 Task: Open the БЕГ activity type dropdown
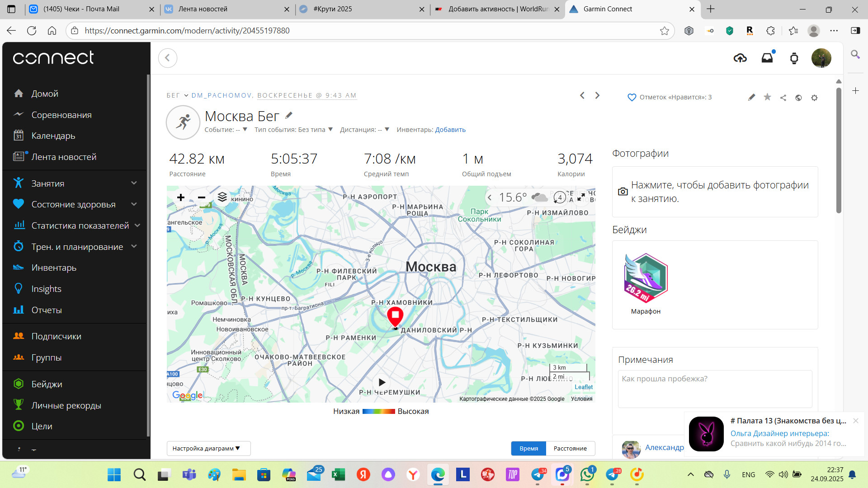click(x=177, y=95)
